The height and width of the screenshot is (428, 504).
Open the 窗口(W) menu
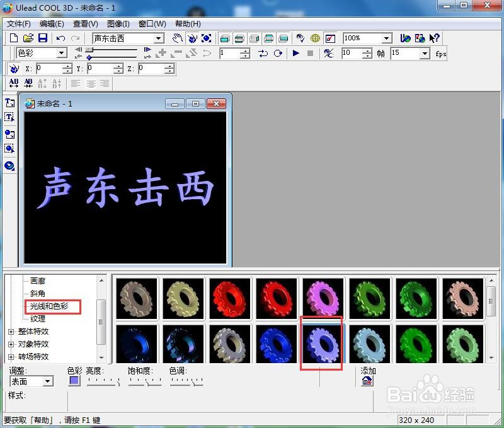pos(152,24)
